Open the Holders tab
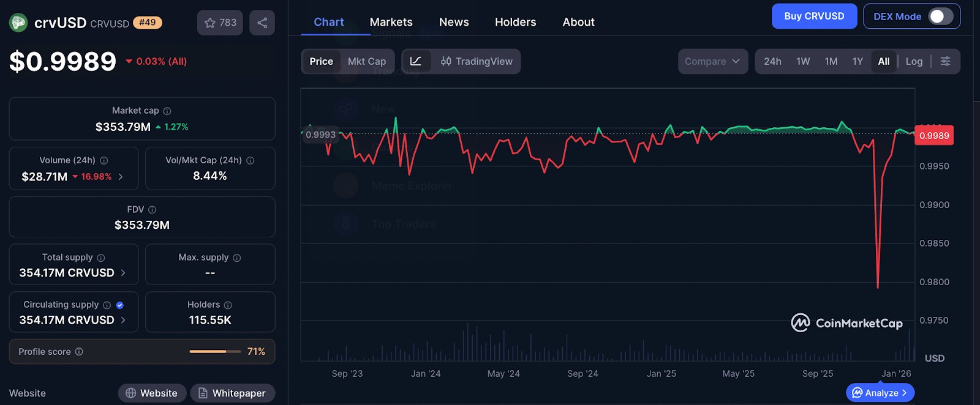 (516, 22)
